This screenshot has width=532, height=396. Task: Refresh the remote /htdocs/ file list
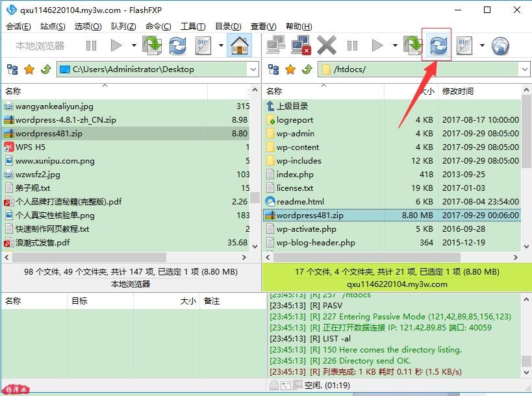pos(438,45)
